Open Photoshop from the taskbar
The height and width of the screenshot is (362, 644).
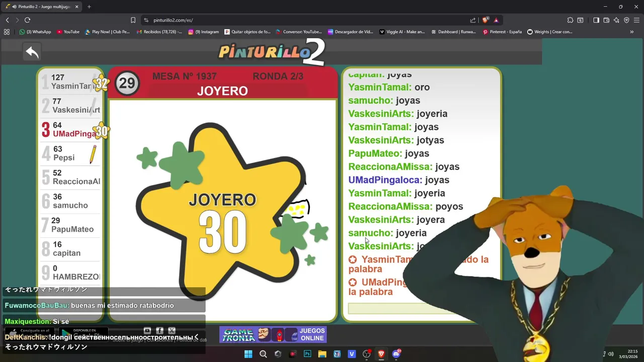pos(307,354)
